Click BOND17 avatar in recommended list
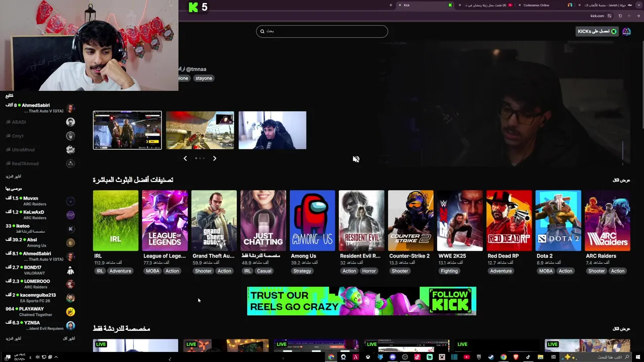This screenshot has width=644, height=362. [70, 270]
